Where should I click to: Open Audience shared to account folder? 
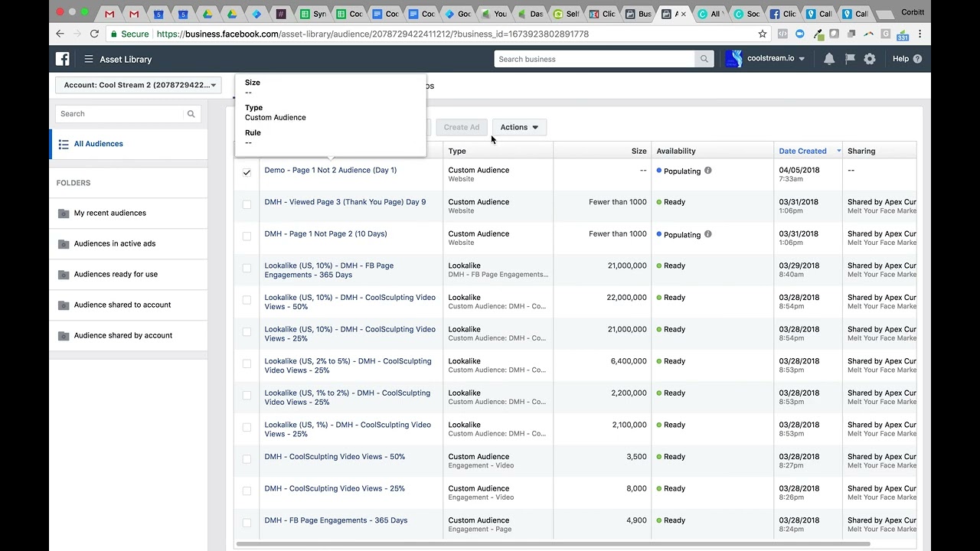coord(129,305)
